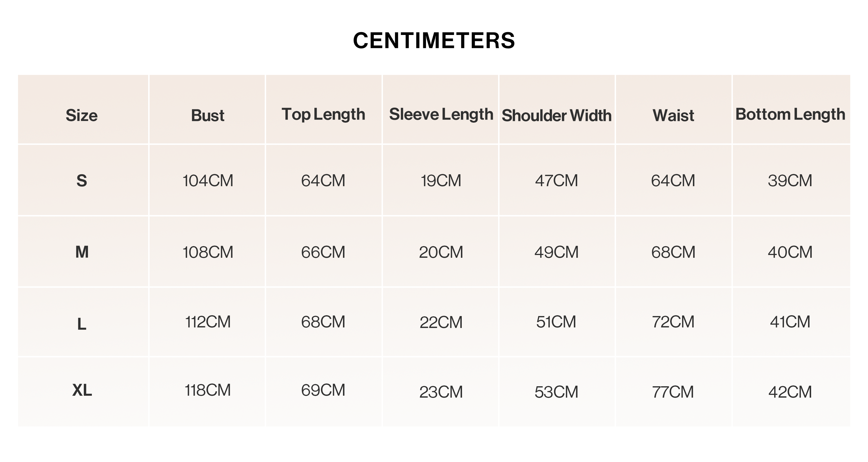Click the L size row label

[82, 324]
